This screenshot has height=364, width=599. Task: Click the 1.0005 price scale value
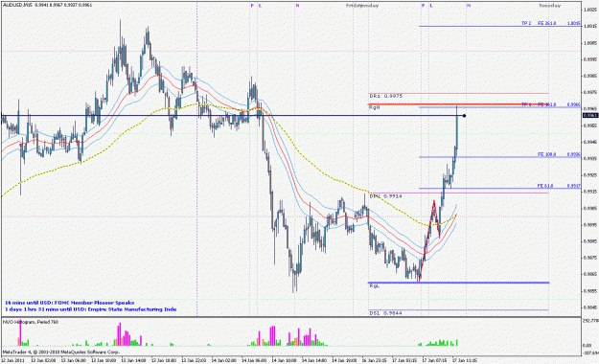click(590, 43)
